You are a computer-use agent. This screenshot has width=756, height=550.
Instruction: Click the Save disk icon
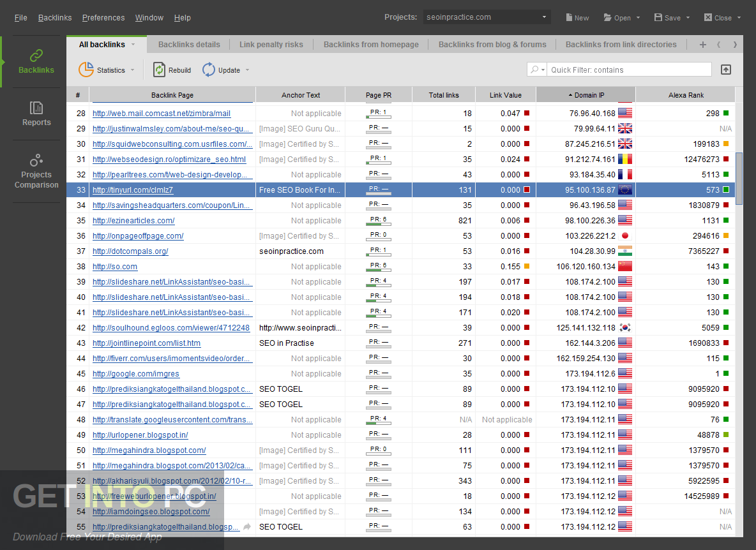tap(658, 17)
